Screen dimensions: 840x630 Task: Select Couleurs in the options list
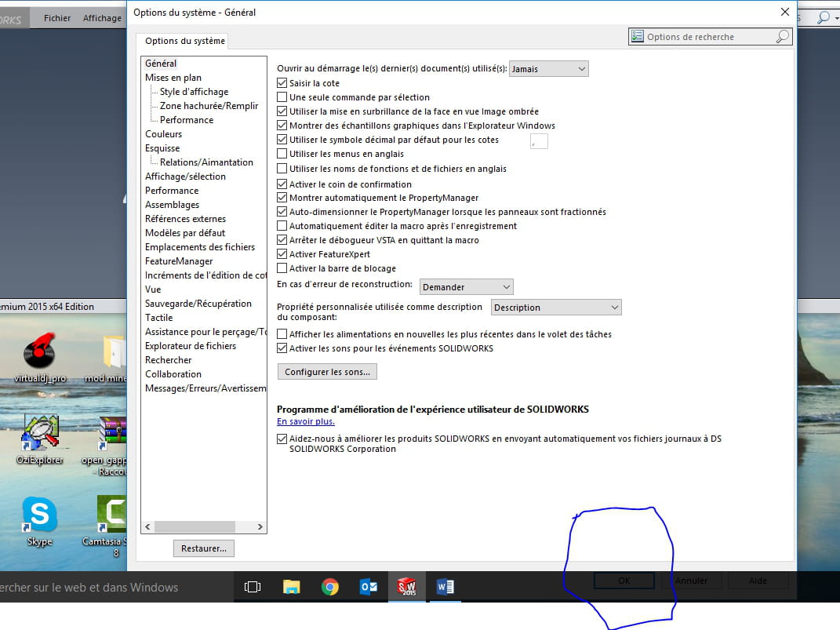point(163,134)
